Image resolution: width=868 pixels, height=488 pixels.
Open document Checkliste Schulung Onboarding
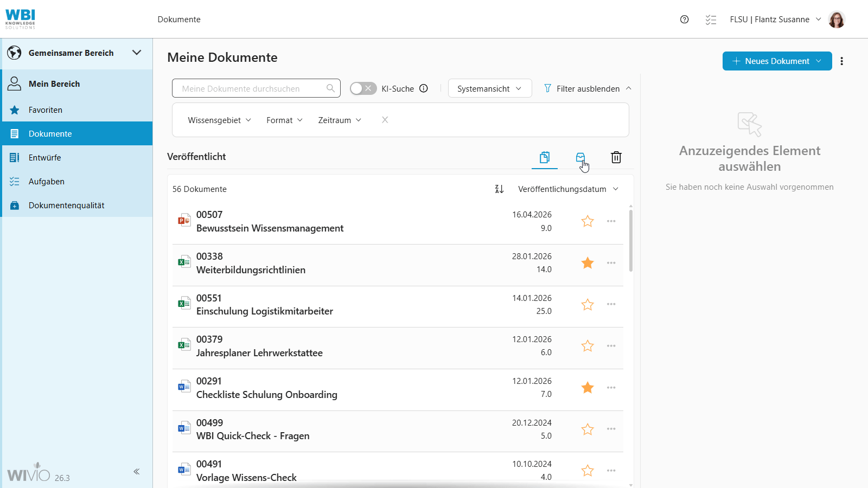pyautogui.click(x=267, y=395)
